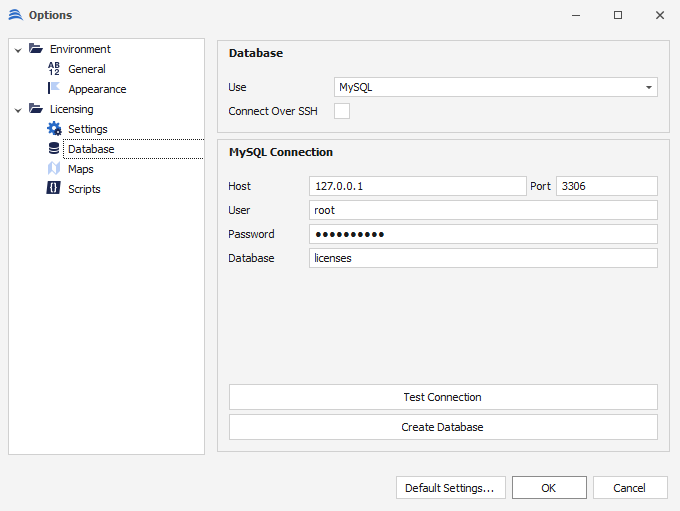Screen dimensions: 680x511
Task: Click the Maps icon in sidebar
Action: pos(54,169)
